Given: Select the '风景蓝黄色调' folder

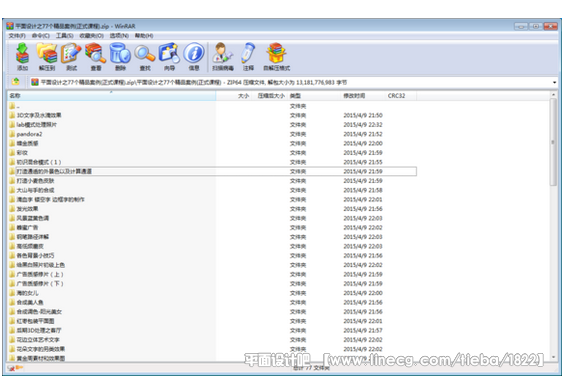Looking at the screenshot, I should pos(212,218).
